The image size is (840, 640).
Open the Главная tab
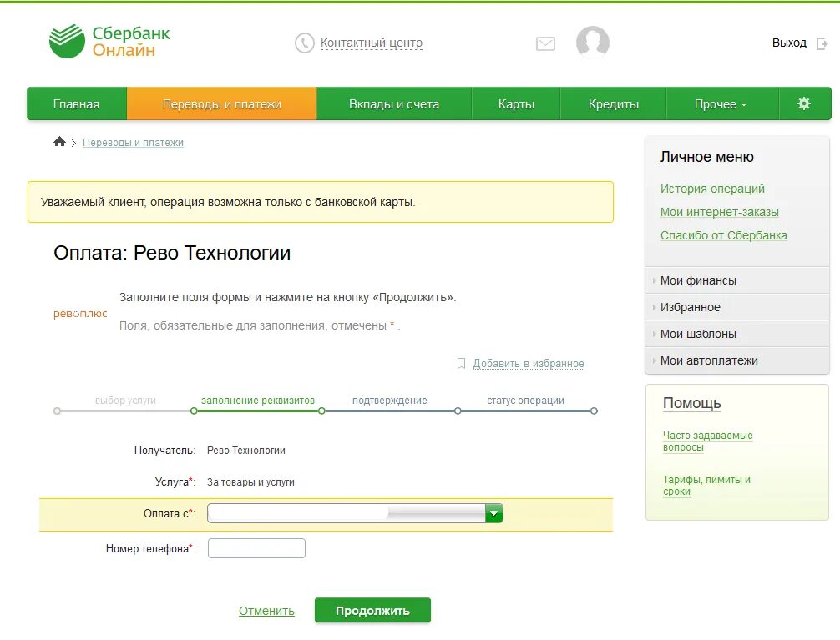[x=77, y=104]
